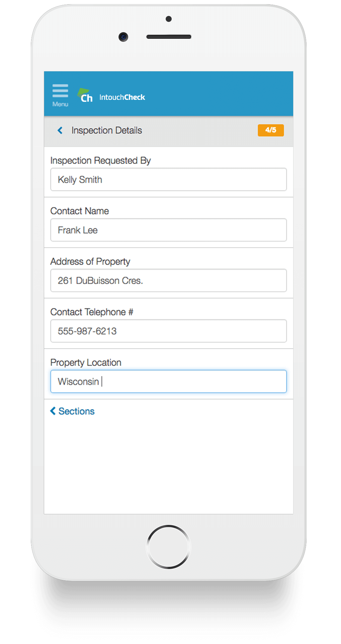Click the Inspection Requested By label
Image resolution: width=341 pixels, height=644 pixels.
(x=100, y=161)
